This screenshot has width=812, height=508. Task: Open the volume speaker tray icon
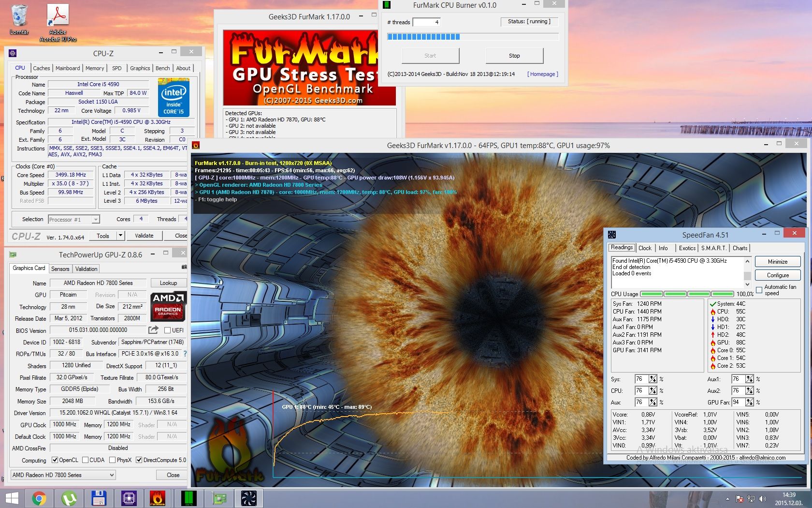pos(763,499)
